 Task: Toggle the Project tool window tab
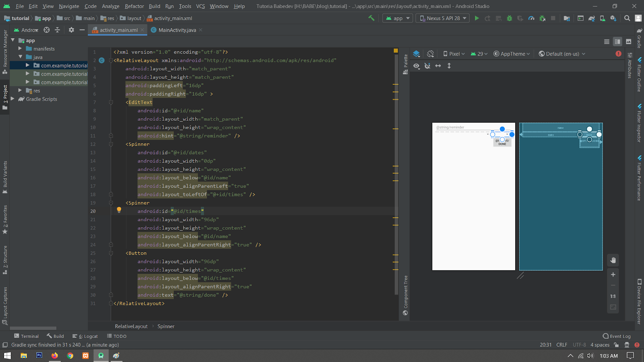coord(5,97)
